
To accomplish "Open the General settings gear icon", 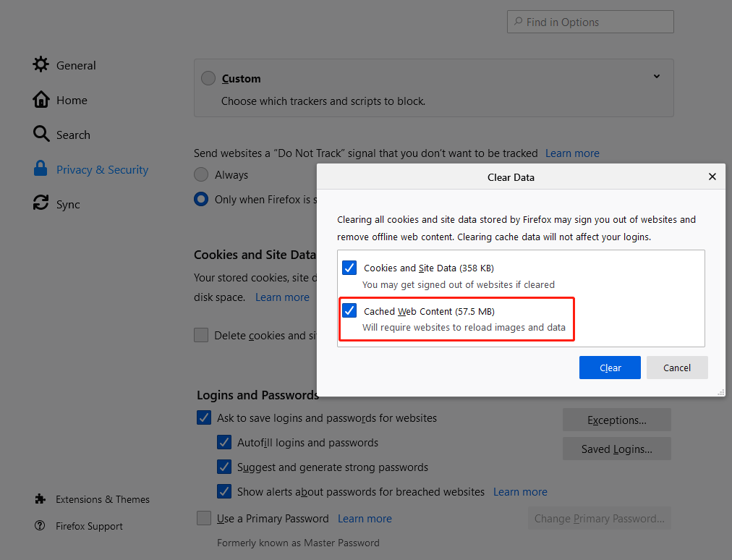I will (x=41, y=65).
